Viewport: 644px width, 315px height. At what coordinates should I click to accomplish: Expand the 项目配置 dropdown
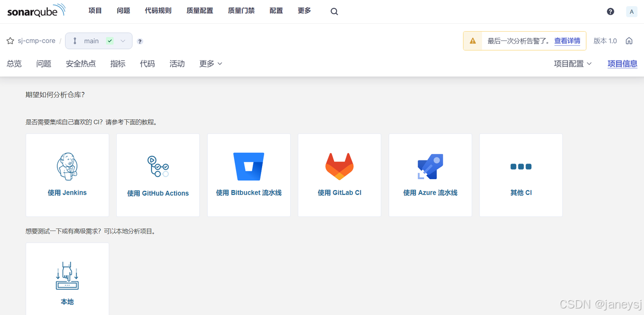(x=573, y=63)
